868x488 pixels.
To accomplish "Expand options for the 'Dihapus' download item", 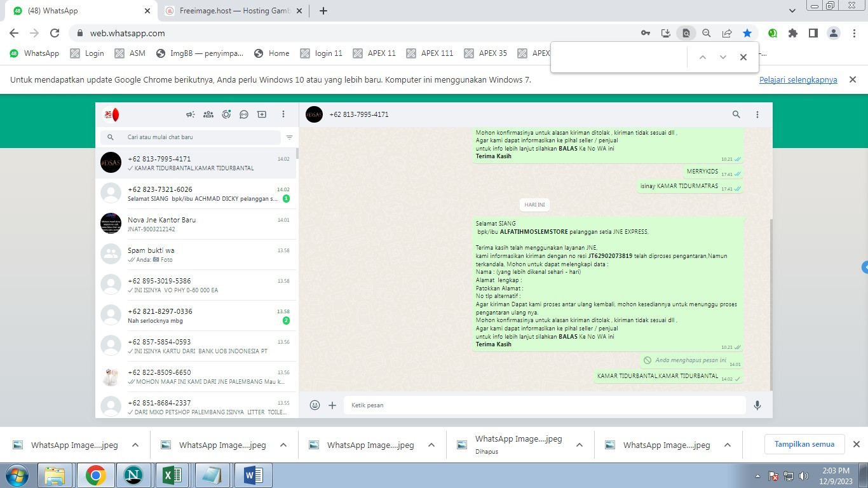I will coord(580,445).
